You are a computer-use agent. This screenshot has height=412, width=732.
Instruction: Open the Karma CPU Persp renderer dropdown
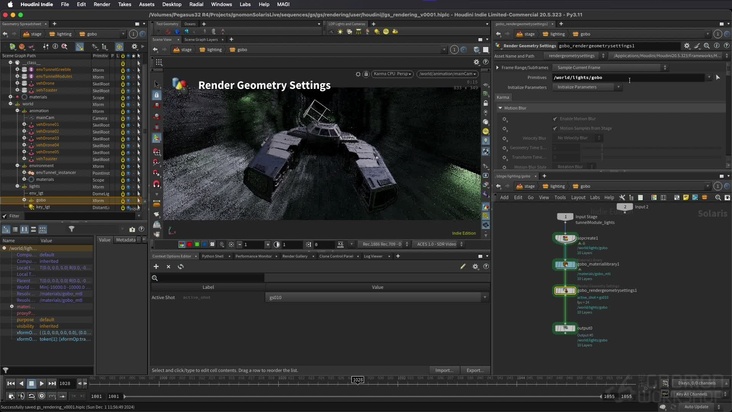click(x=392, y=74)
